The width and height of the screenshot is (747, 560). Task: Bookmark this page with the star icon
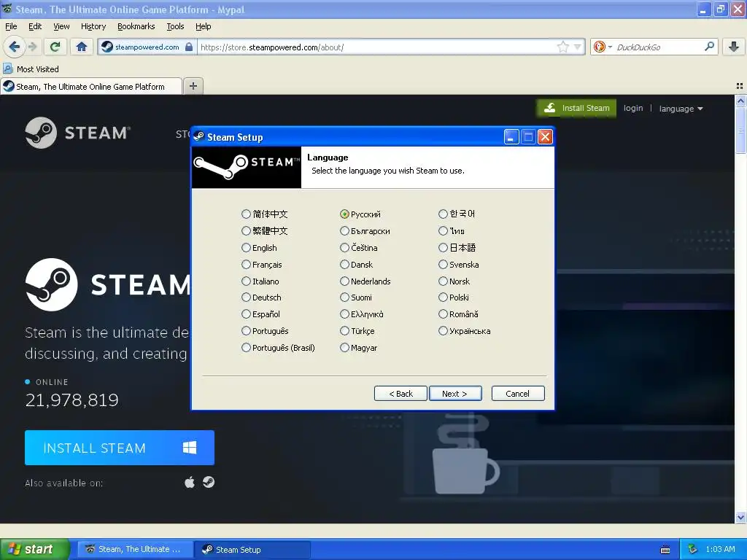(x=562, y=47)
